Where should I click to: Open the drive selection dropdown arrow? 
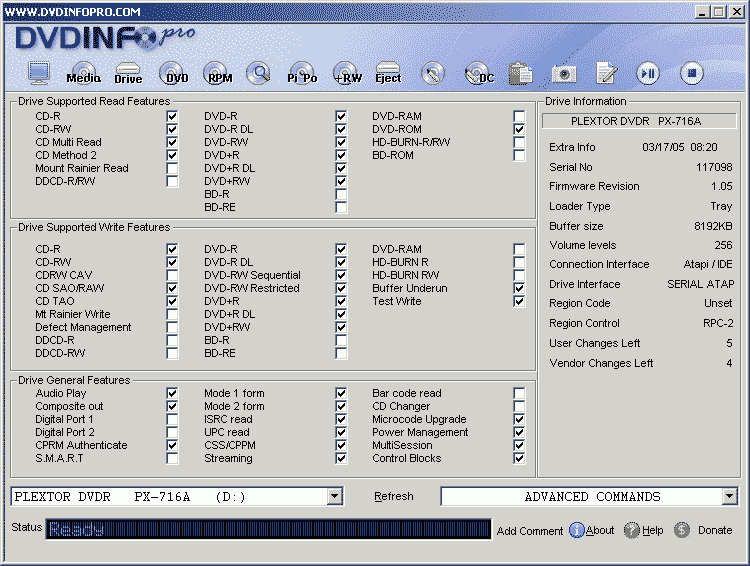335,497
